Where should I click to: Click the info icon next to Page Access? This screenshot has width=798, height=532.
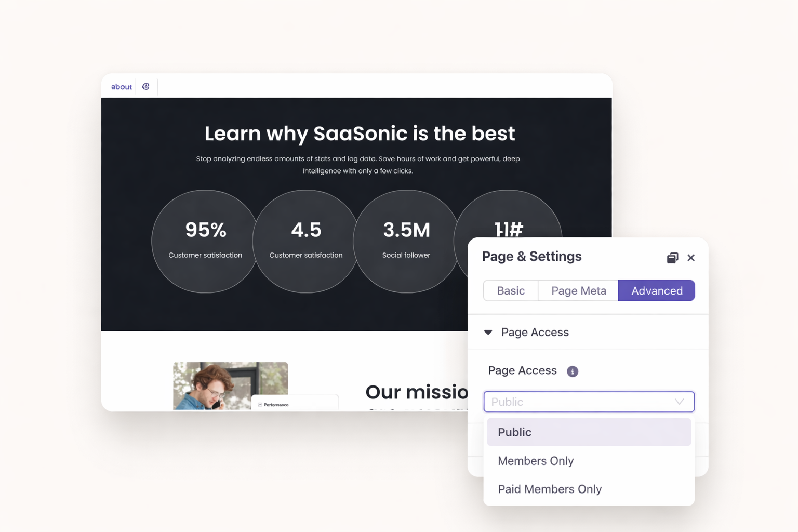point(572,371)
